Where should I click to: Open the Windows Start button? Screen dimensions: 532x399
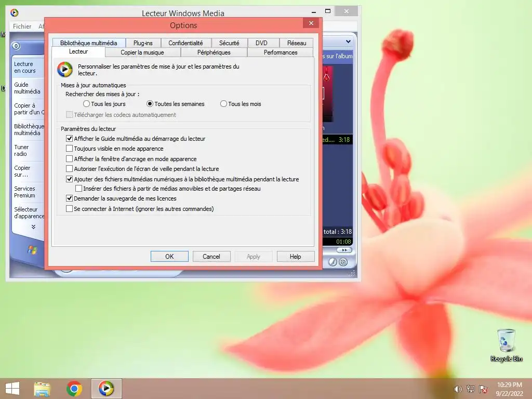click(x=12, y=389)
